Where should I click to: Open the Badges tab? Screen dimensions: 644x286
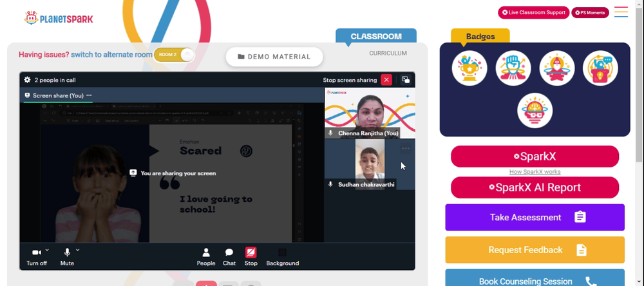[480, 36]
